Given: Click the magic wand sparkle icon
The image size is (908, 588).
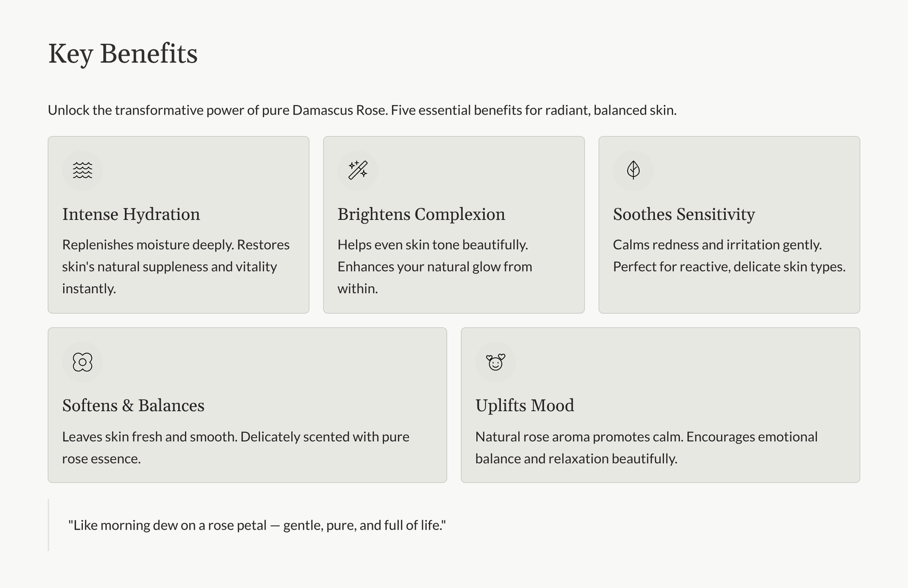Looking at the screenshot, I should [358, 170].
